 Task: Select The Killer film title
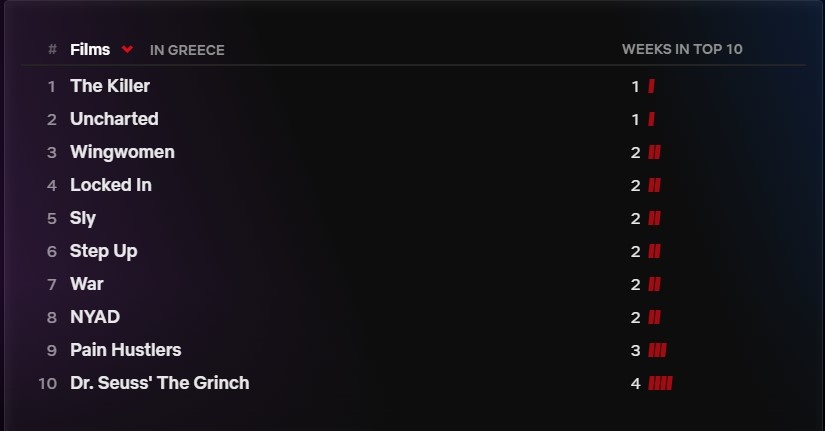click(x=110, y=86)
